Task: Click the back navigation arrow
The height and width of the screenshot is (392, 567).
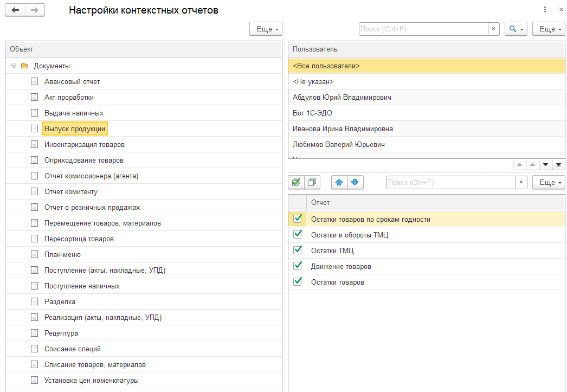Action: click(x=15, y=10)
